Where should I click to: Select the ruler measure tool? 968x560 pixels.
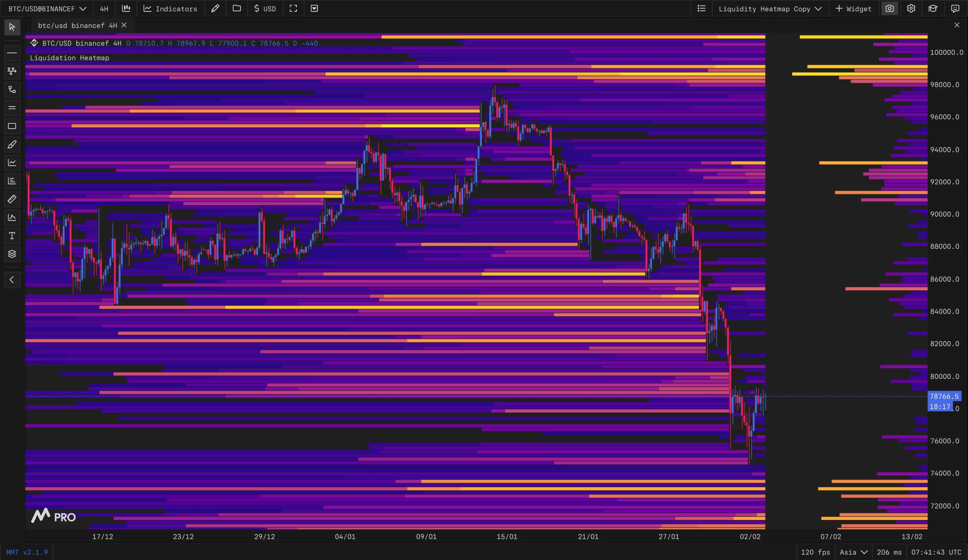click(12, 199)
